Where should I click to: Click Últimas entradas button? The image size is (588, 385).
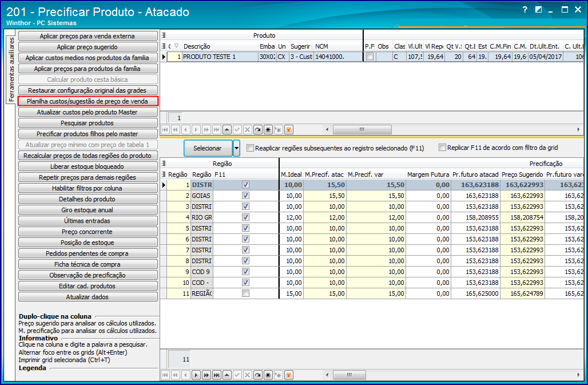[88, 221]
